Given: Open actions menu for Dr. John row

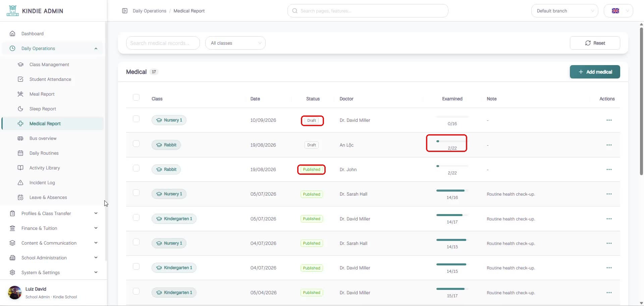Looking at the screenshot, I should (609, 169).
